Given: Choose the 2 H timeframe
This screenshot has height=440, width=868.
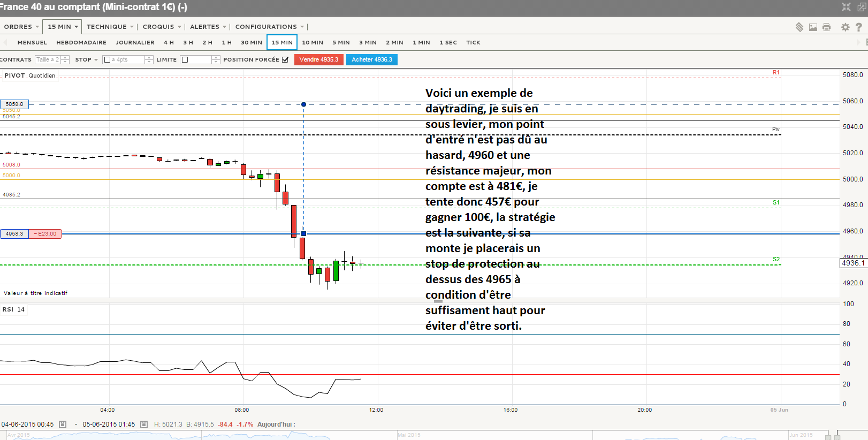Looking at the screenshot, I should [x=207, y=42].
